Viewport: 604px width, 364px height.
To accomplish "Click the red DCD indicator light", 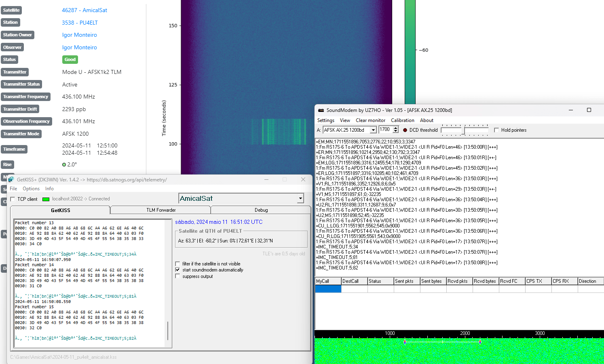I will pyautogui.click(x=405, y=130).
